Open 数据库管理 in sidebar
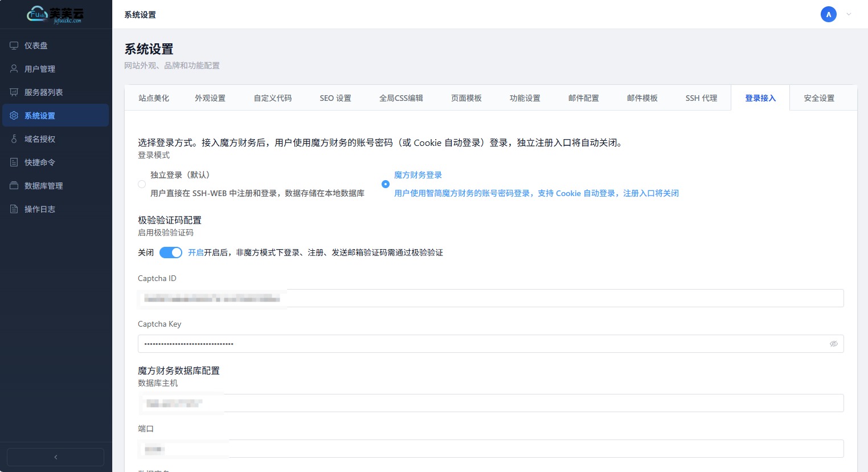The width and height of the screenshot is (868, 472). tap(55, 186)
